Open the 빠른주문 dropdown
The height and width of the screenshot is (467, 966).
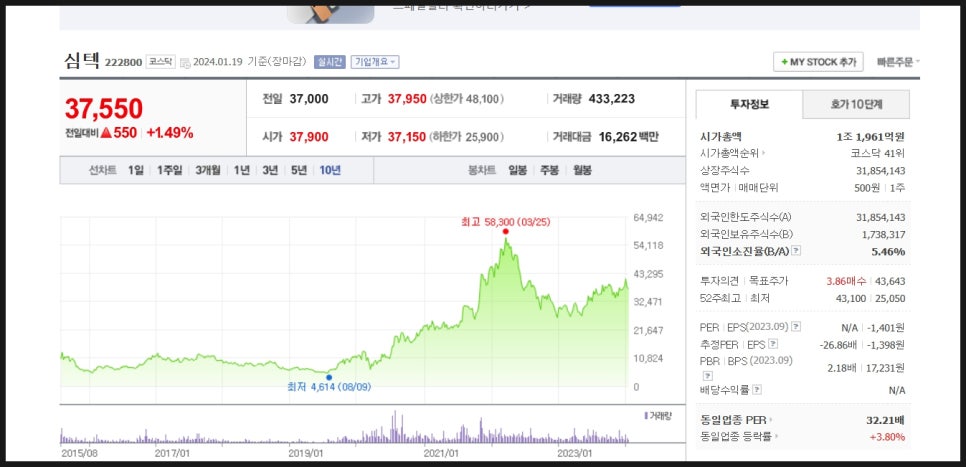point(898,62)
